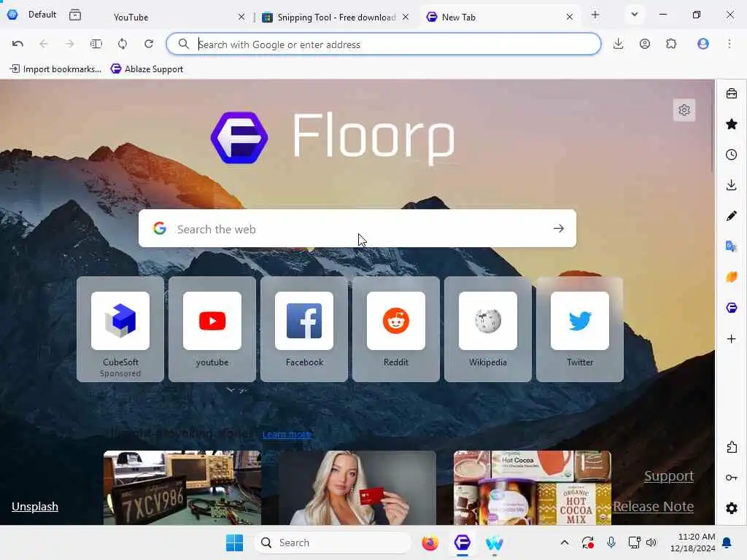Open sidebar orange leaf panel icon
The image size is (747, 560).
[x=731, y=277]
